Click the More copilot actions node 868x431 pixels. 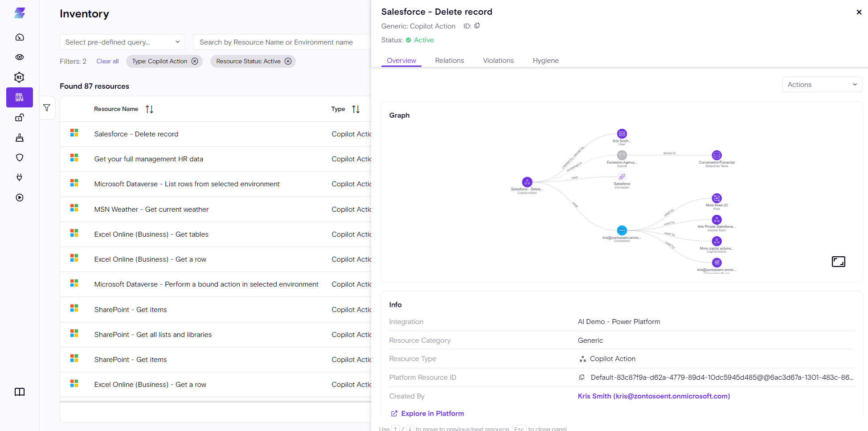pyautogui.click(x=717, y=241)
